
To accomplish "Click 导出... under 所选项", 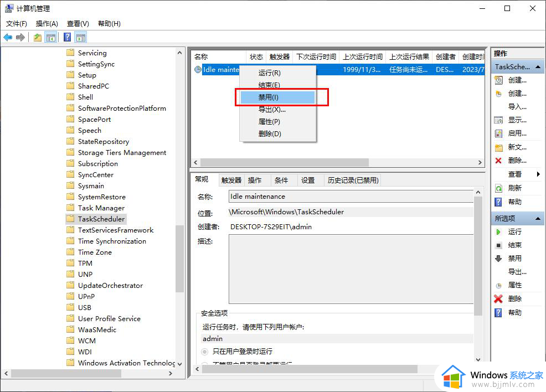I will (x=517, y=272).
